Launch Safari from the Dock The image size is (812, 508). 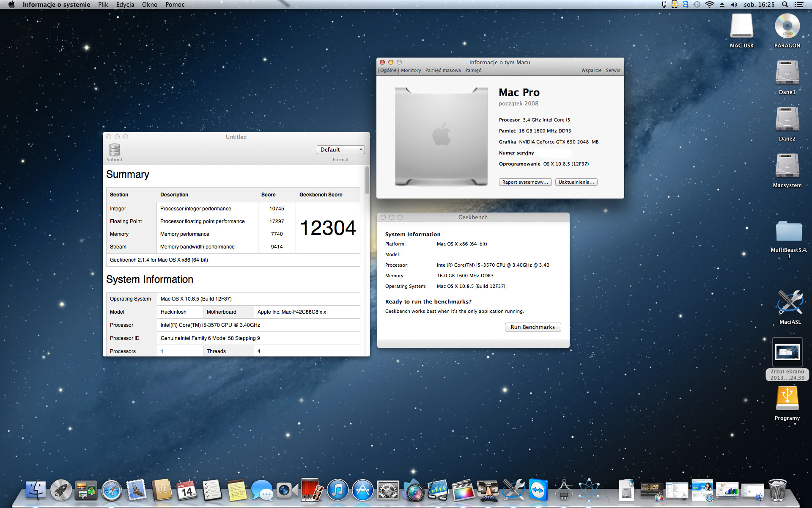point(111,490)
